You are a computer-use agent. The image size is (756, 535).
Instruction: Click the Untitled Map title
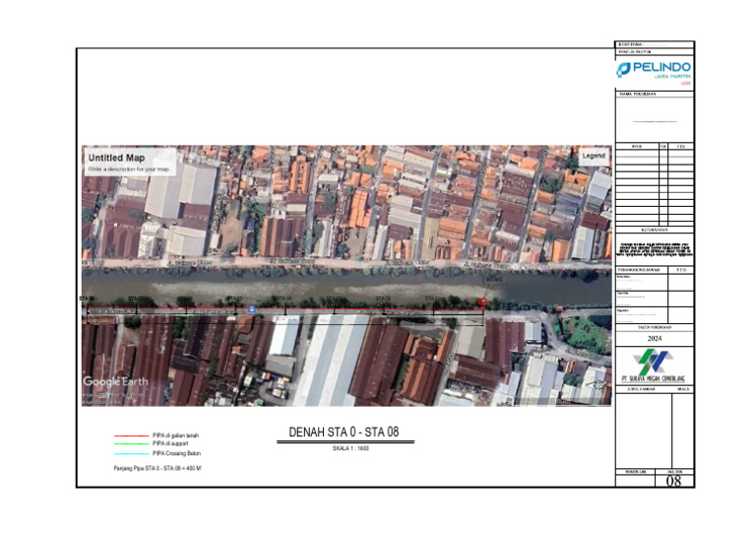(116, 158)
